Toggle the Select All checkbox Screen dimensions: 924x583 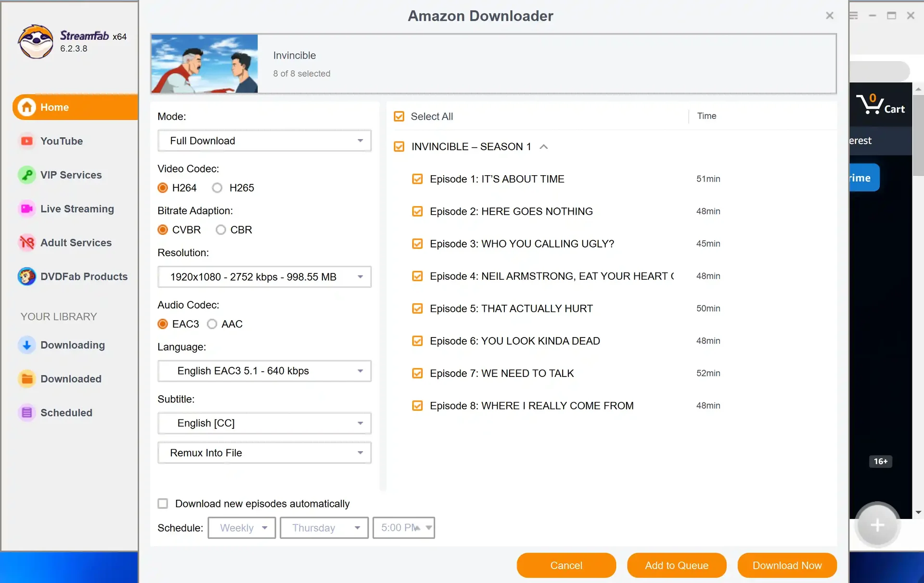click(x=399, y=117)
